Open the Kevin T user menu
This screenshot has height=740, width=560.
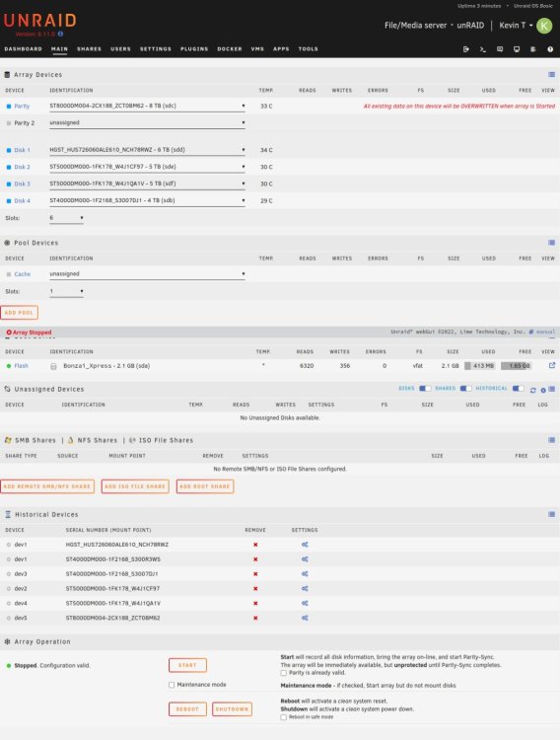coord(516,26)
